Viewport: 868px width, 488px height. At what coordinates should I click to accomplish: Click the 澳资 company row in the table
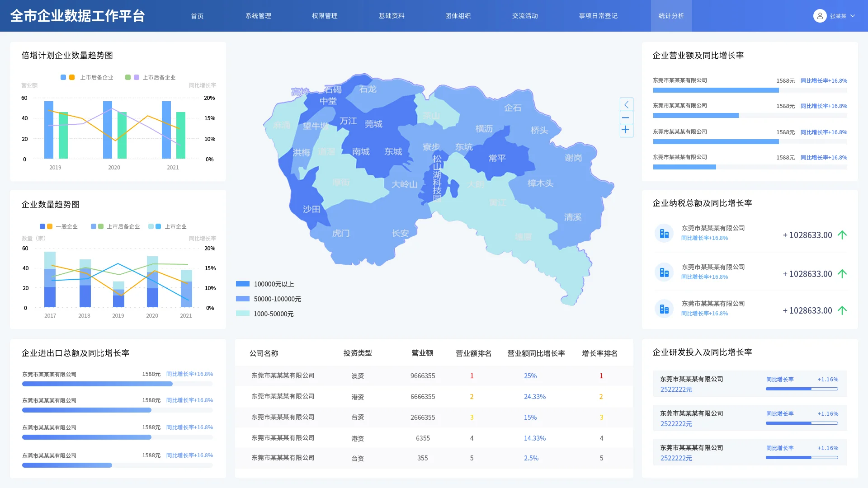click(358, 376)
